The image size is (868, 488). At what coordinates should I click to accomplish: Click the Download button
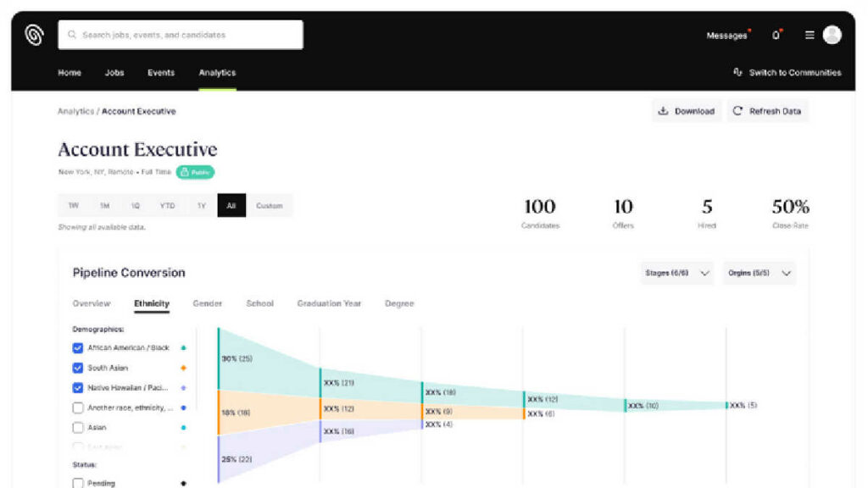point(687,111)
